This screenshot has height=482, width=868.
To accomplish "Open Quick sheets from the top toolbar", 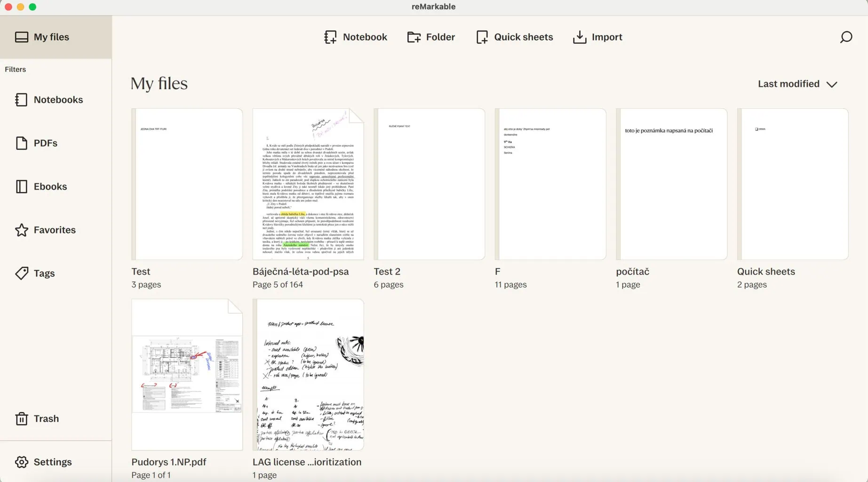I will 514,37.
